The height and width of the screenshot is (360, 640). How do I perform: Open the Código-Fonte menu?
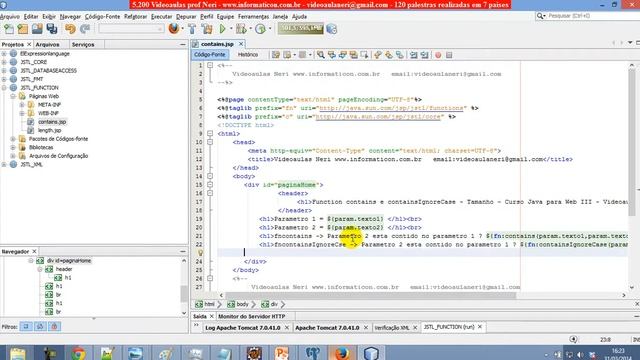(x=102, y=17)
